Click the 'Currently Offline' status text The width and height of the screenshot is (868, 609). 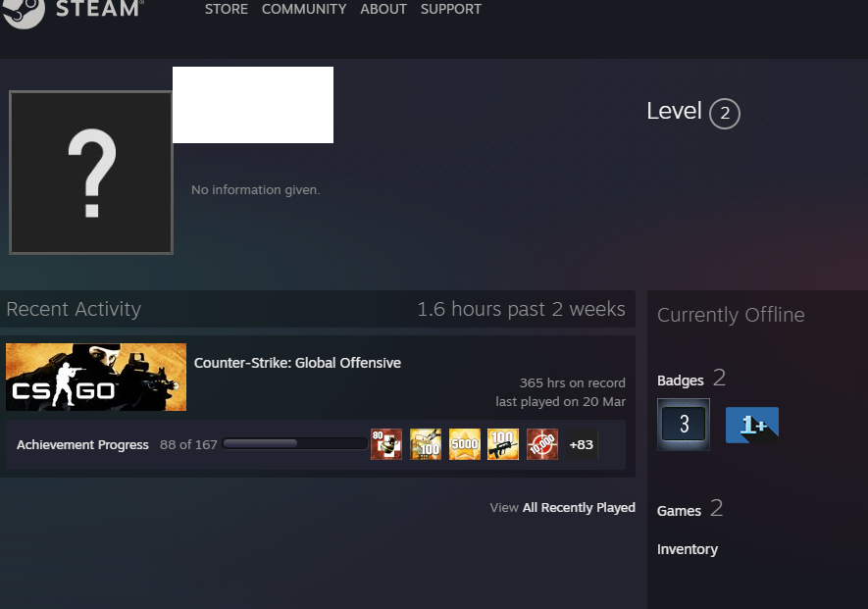pyautogui.click(x=731, y=315)
